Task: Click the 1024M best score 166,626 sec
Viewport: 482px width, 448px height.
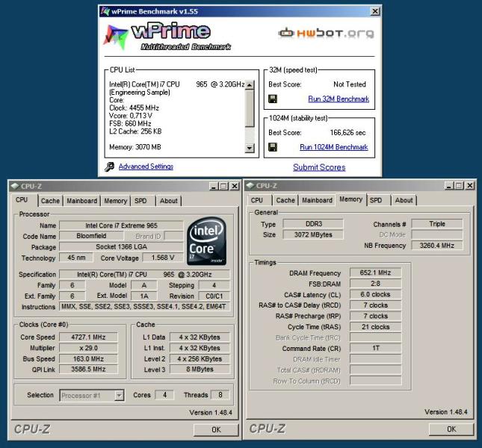Action: click(x=347, y=133)
